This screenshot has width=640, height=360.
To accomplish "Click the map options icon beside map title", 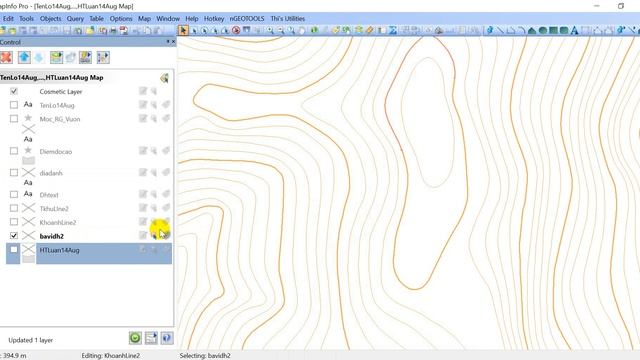I will pos(164,78).
